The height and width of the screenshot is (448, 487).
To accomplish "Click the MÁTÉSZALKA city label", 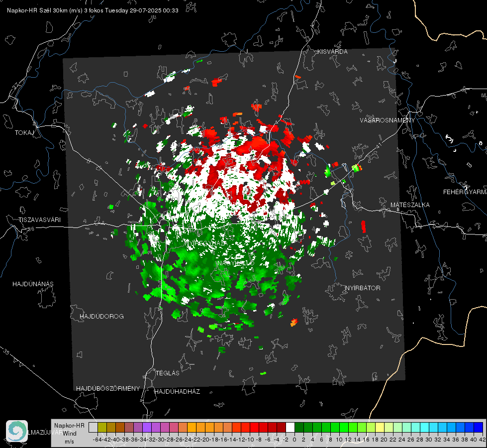I will (410, 205).
